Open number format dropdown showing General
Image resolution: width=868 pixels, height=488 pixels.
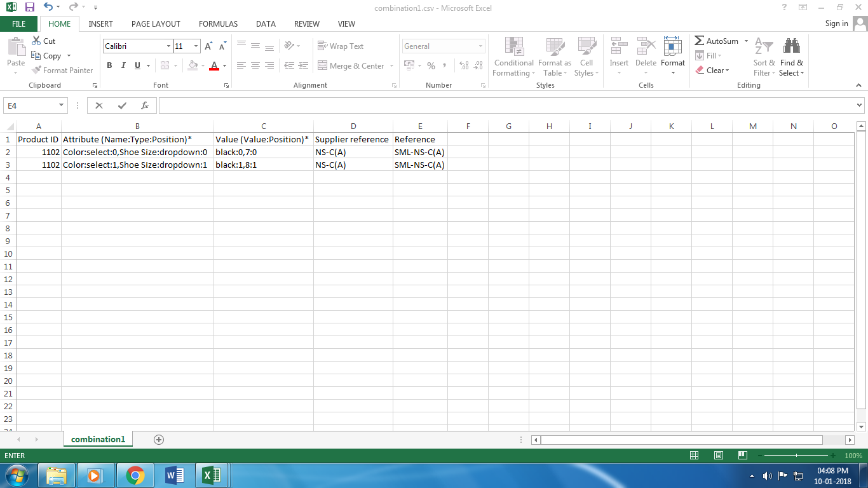480,46
